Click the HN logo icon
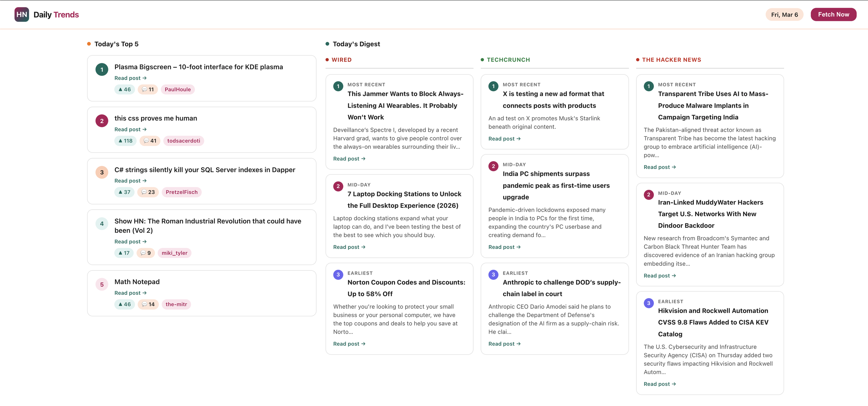The height and width of the screenshot is (406, 868). (x=22, y=15)
